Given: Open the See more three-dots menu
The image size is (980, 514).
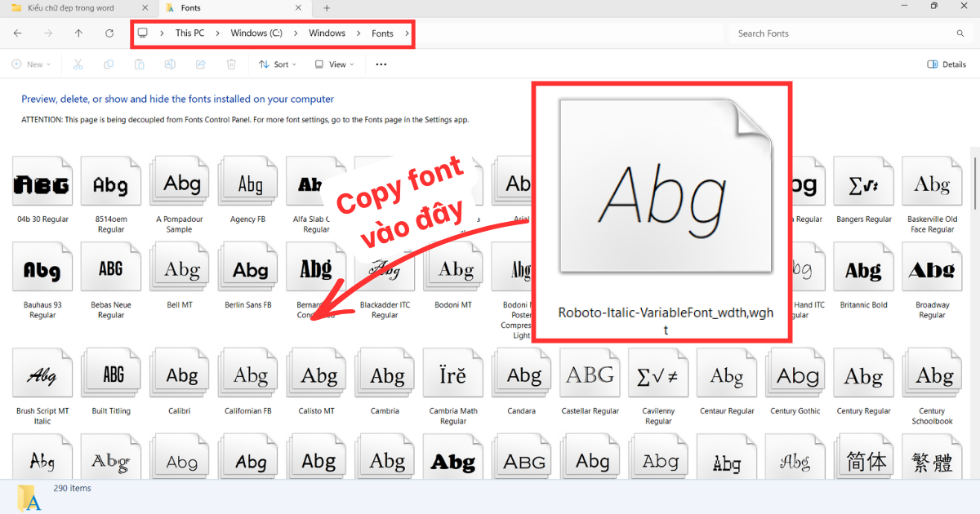Looking at the screenshot, I should 381,64.
